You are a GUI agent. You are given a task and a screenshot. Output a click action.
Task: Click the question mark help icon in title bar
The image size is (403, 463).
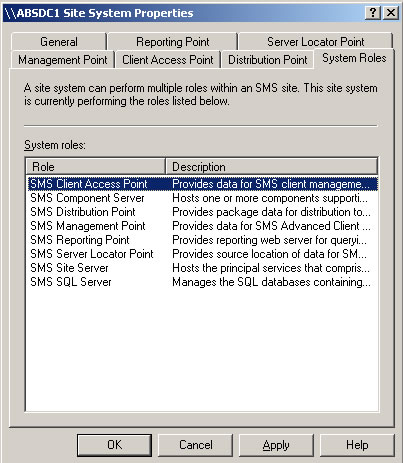pos(373,13)
